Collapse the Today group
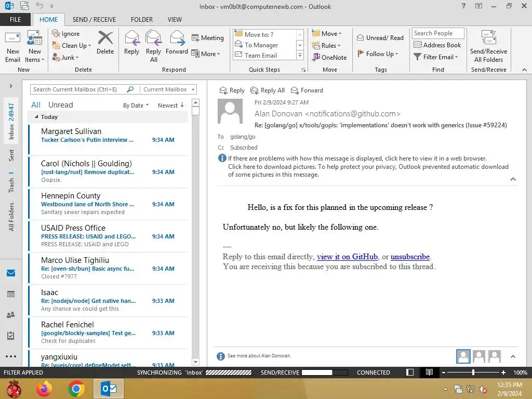The width and height of the screenshot is (532, 399). (x=36, y=116)
